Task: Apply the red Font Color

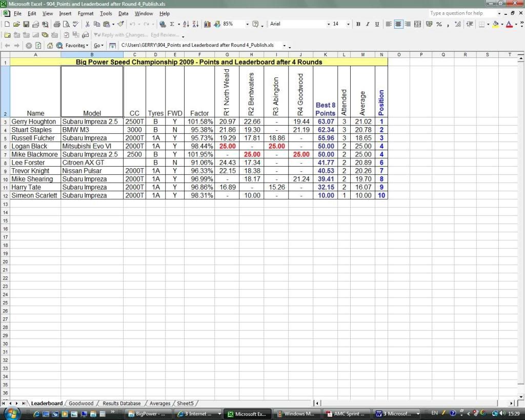Action: (x=509, y=24)
